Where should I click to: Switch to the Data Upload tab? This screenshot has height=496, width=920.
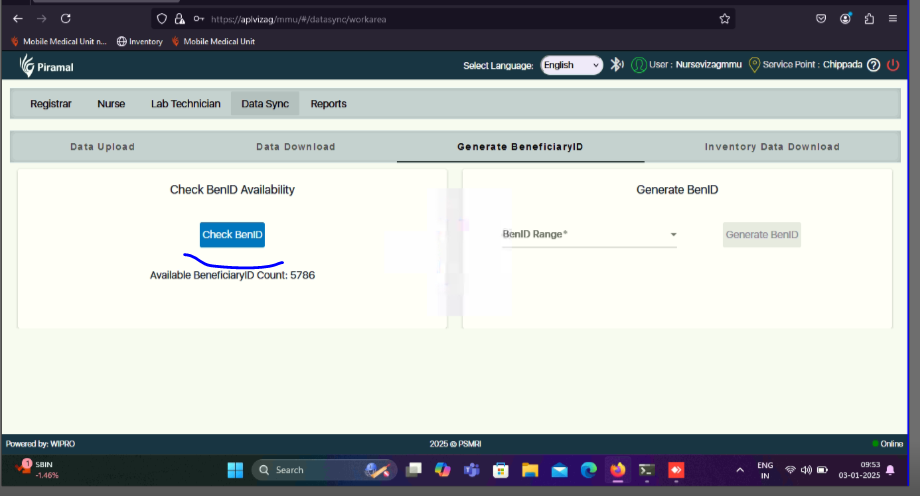[x=102, y=147]
